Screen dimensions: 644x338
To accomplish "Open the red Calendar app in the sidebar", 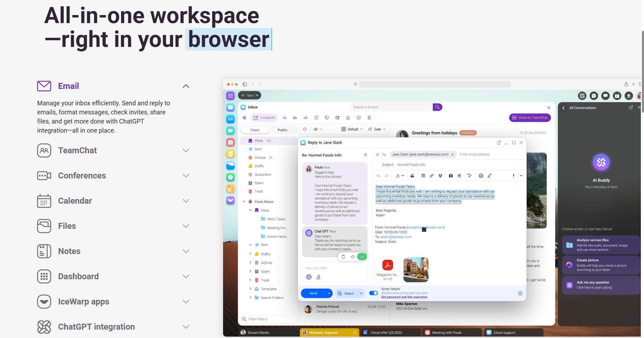I will click(x=230, y=142).
